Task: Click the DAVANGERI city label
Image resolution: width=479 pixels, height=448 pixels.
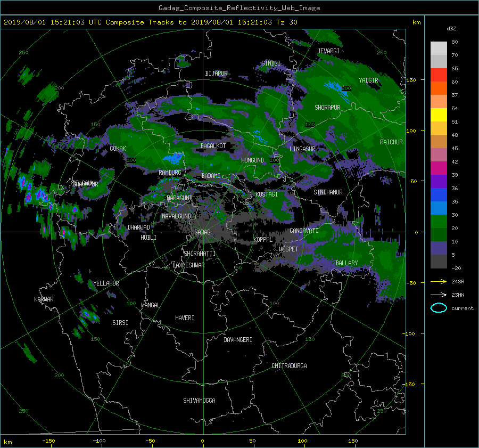Action: click(238, 340)
